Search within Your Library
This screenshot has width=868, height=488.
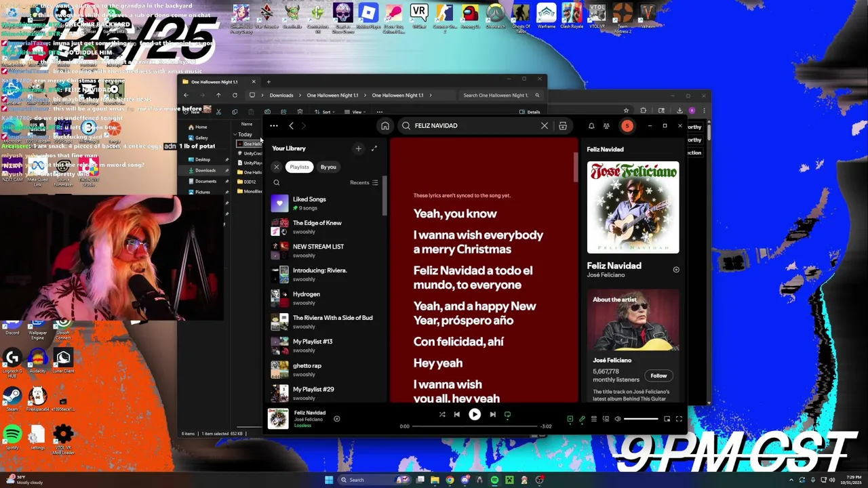[276, 183]
